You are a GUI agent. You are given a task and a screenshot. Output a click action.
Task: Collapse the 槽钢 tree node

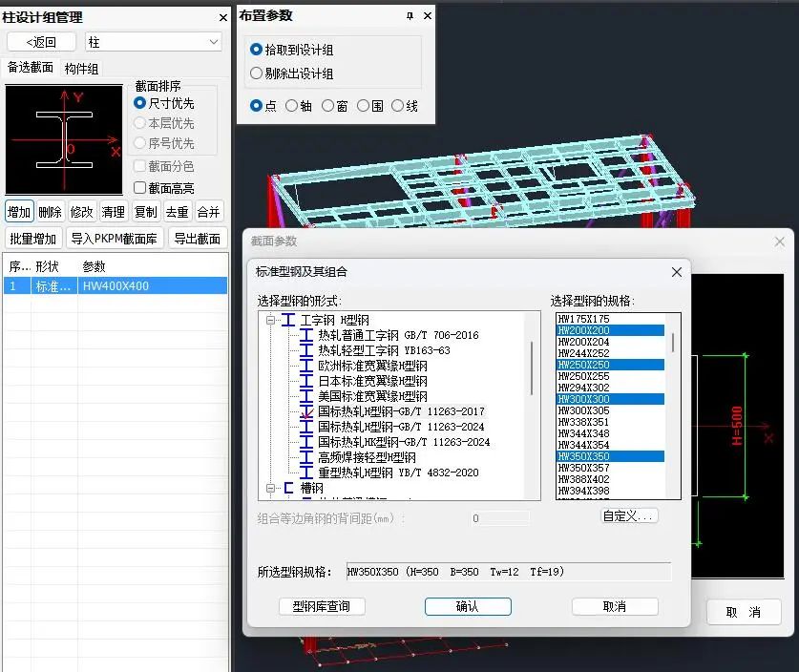[270, 488]
